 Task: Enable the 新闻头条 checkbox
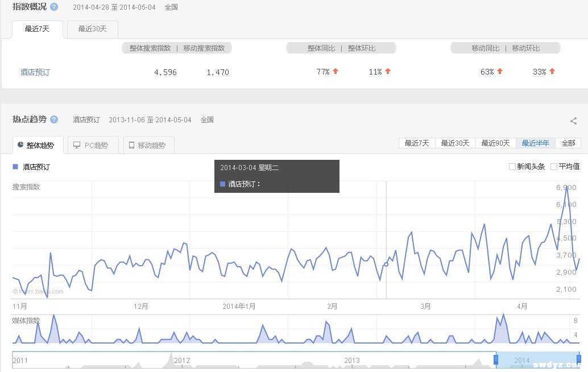pos(512,166)
